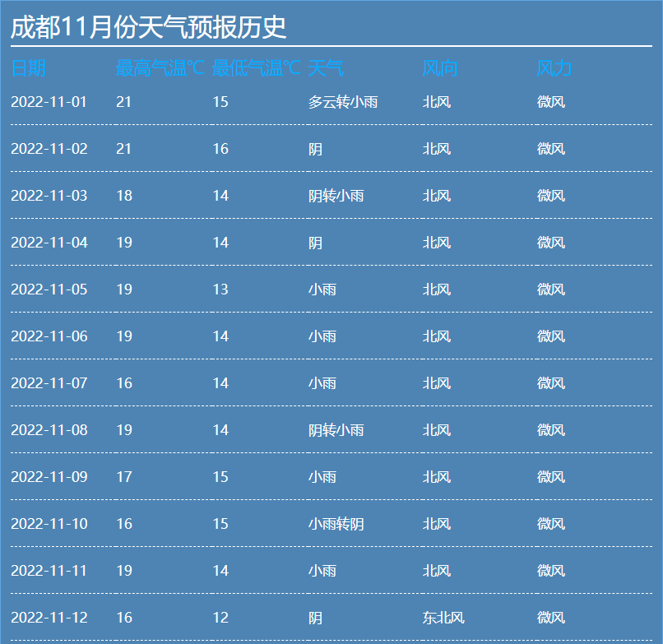Viewport: 663px width, 644px height.
Task: Click high temperature 21 on 2022-11-01
Action: coord(123,102)
